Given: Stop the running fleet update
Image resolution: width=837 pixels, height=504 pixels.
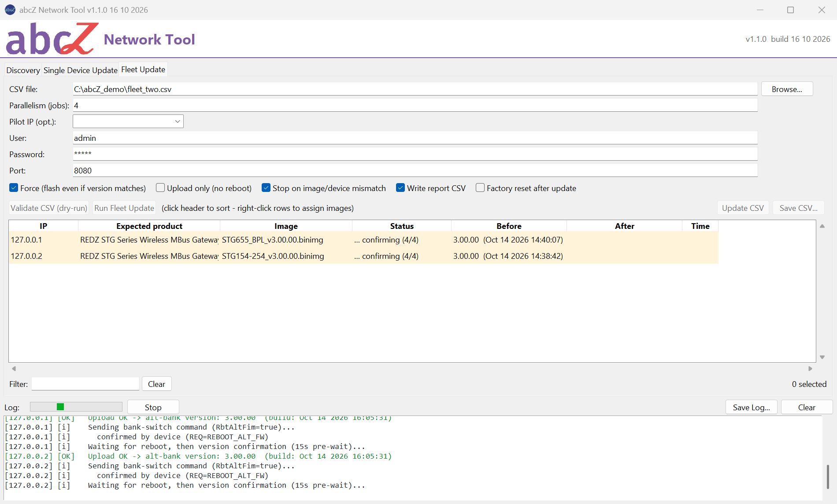Looking at the screenshot, I should tap(153, 407).
